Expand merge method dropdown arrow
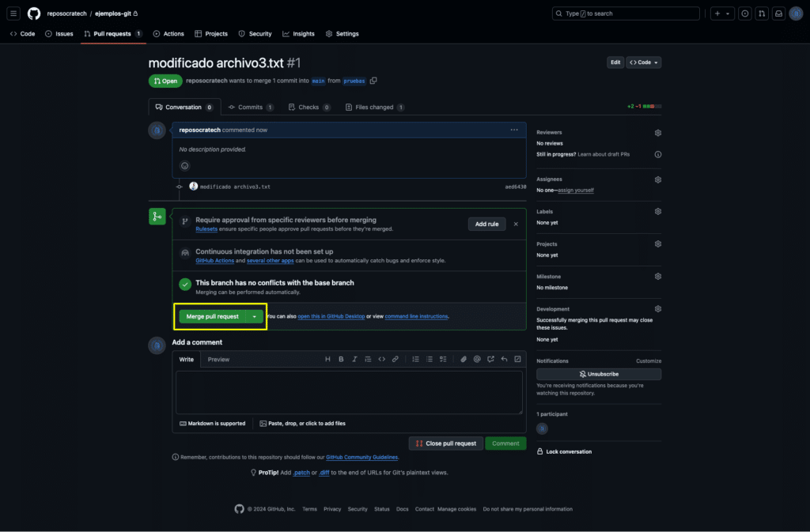Screen dimensions: 810x532 pyautogui.click(x=254, y=316)
